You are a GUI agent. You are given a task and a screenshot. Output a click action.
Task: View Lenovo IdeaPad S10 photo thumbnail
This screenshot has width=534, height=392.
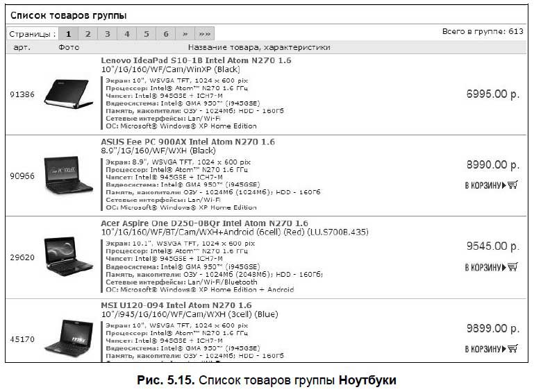point(69,94)
